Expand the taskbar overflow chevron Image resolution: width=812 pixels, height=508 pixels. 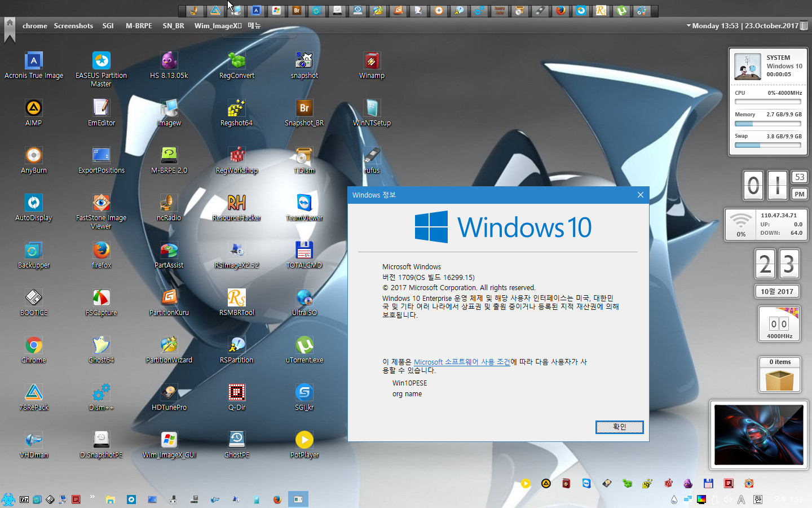92,497
